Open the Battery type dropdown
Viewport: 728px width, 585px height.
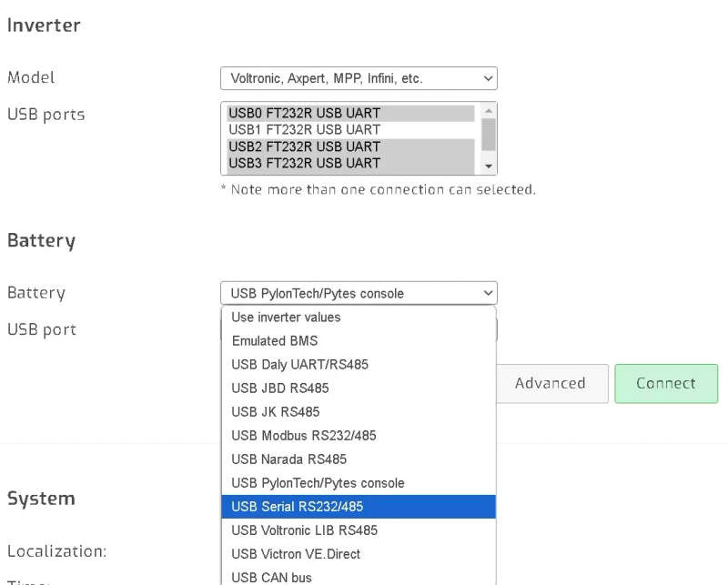[359, 293]
